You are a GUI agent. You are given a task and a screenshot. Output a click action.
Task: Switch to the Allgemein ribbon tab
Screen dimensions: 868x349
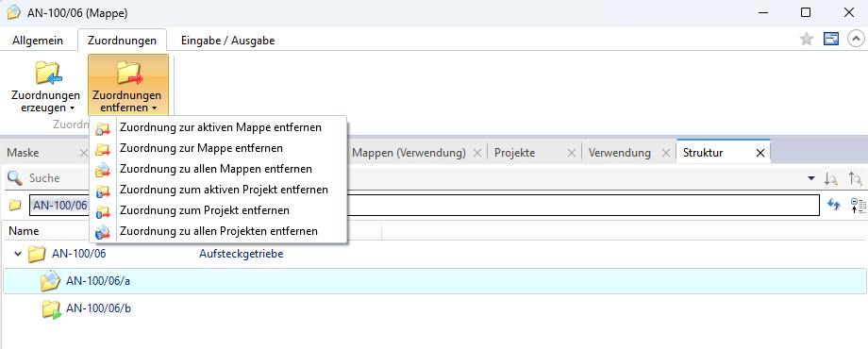point(38,41)
